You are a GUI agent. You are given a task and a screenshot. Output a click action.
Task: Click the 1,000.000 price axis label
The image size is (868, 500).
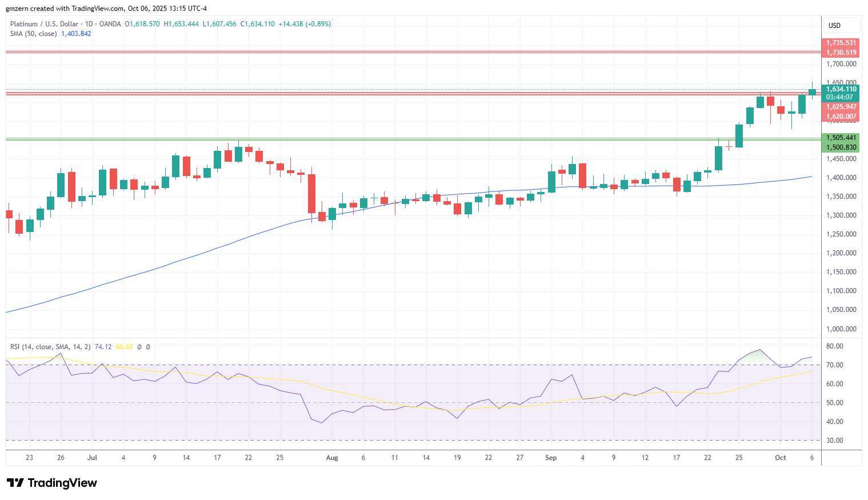(x=841, y=329)
